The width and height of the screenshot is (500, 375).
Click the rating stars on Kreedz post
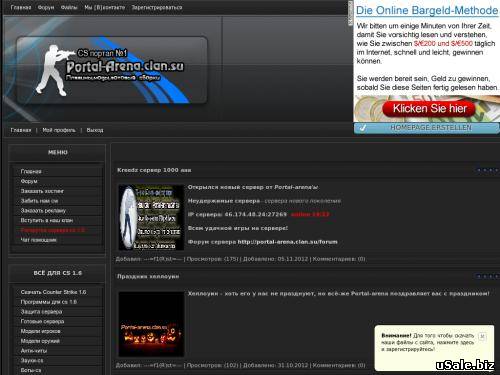487,170
